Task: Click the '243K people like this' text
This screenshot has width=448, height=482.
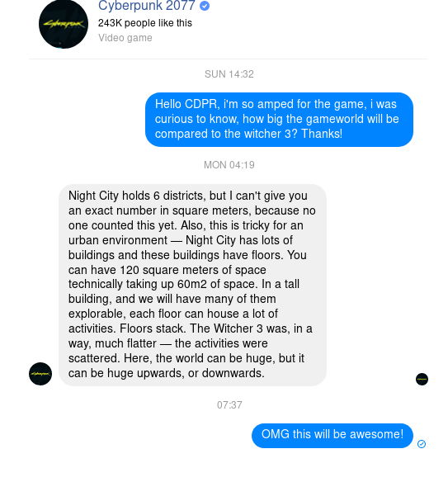Action: (x=145, y=23)
